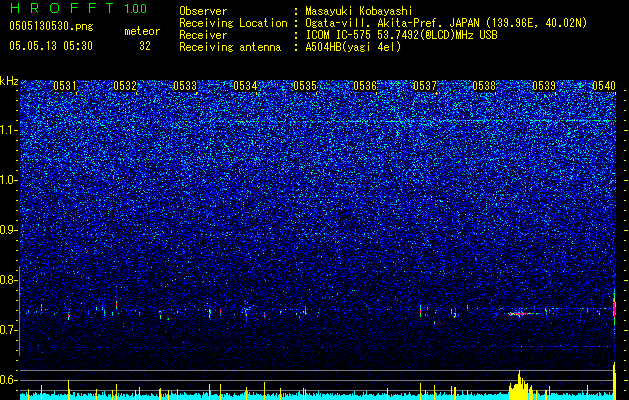
Task: Click the red echo burst at 0540 edge
Action: (614, 309)
